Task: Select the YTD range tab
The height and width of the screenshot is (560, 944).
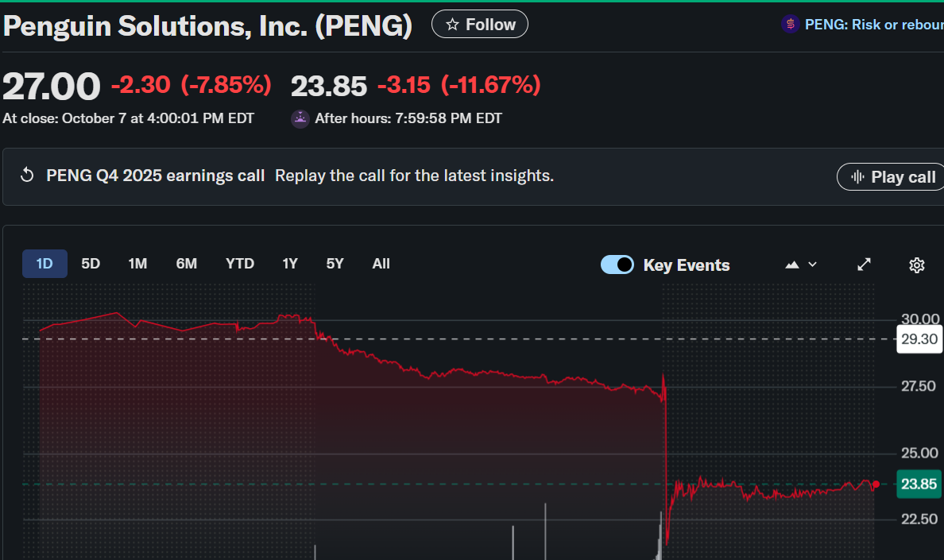Action: click(x=240, y=264)
